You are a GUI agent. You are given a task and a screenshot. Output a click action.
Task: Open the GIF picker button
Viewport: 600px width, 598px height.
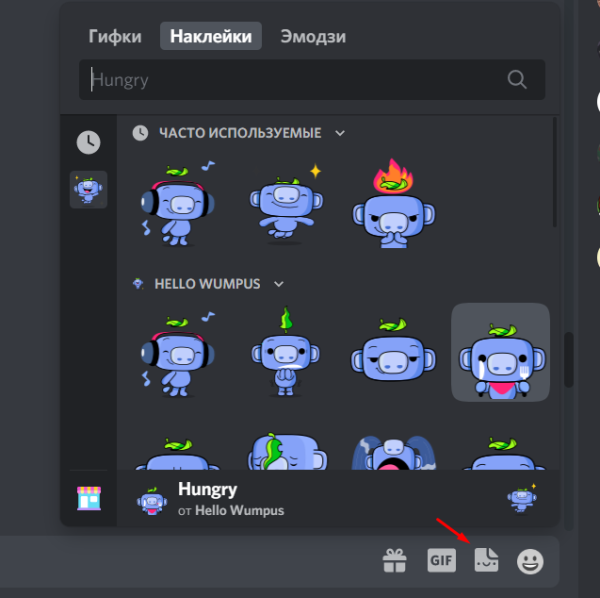[x=441, y=561]
